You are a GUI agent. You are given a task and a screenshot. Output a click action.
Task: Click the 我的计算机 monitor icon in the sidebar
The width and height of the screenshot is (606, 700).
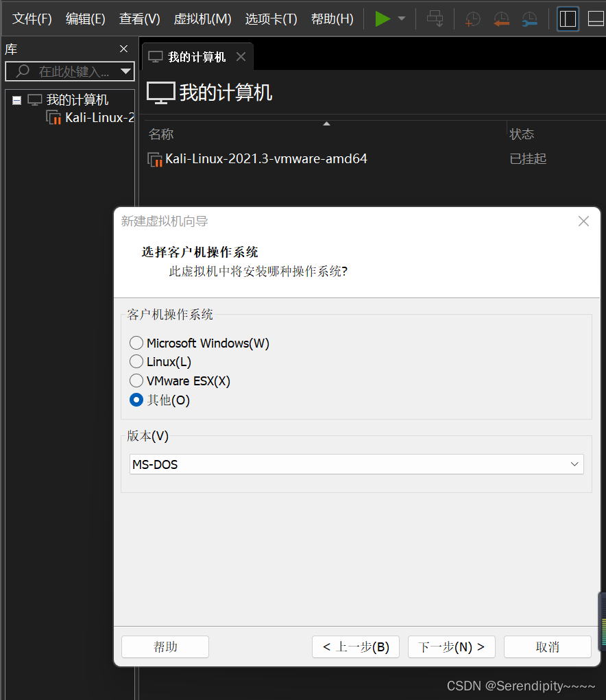click(34, 99)
